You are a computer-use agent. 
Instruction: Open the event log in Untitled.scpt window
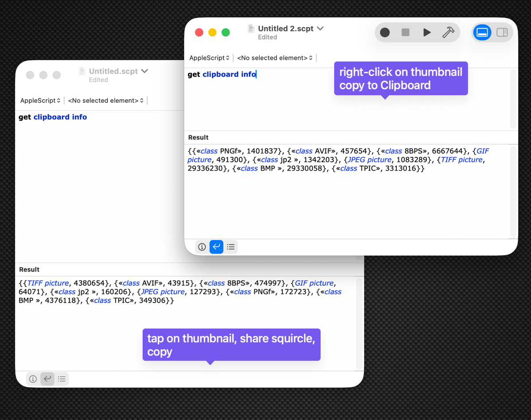click(x=62, y=379)
